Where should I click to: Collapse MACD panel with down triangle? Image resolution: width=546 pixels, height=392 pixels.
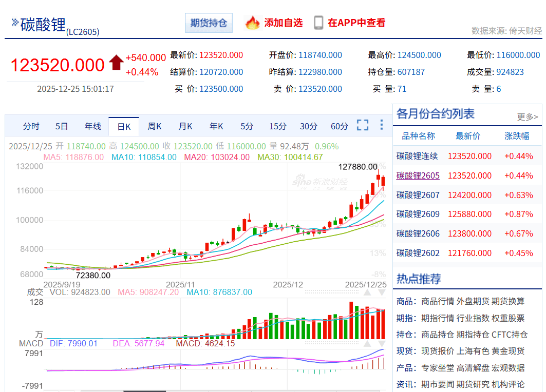(x=382, y=343)
